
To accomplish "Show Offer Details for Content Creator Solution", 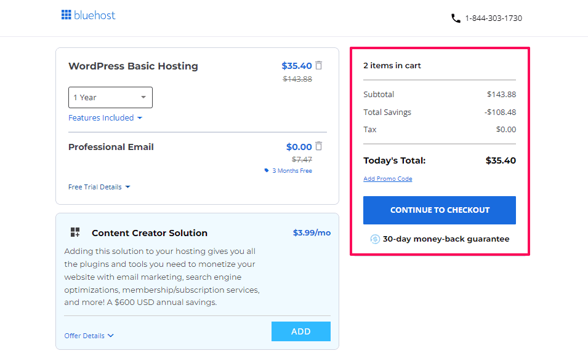I will coord(89,336).
